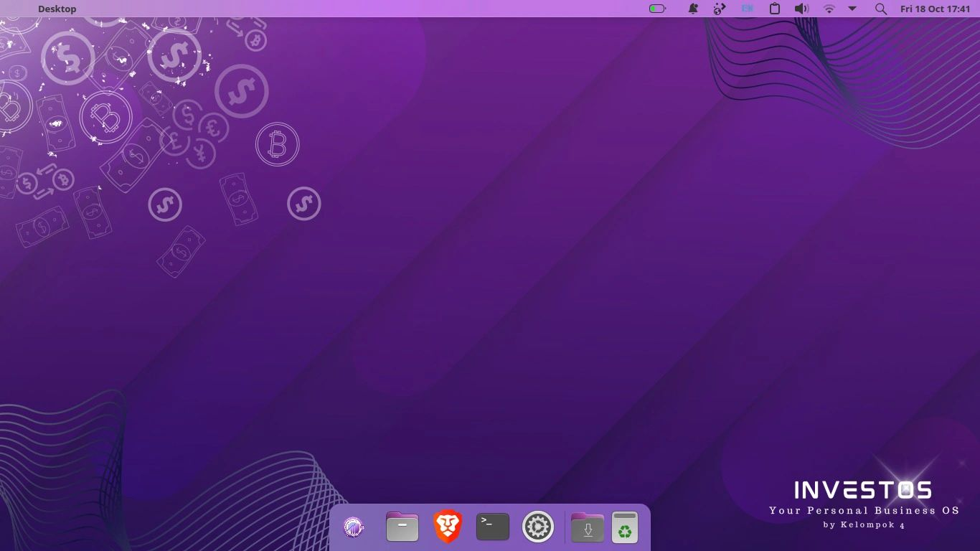Open System Settings gear icon in dock
980x551 pixels.
(537, 527)
